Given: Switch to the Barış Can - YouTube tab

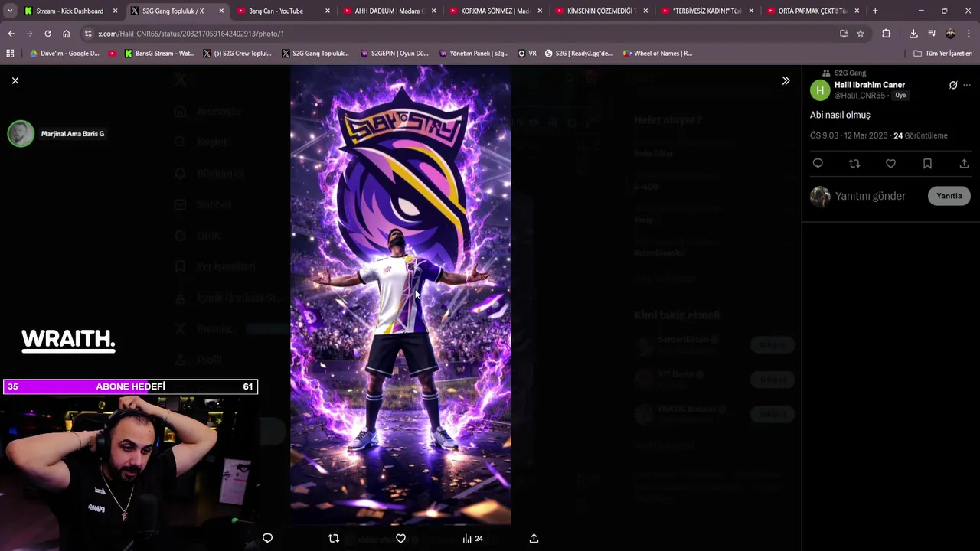Looking at the screenshot, I should [276, 11].
